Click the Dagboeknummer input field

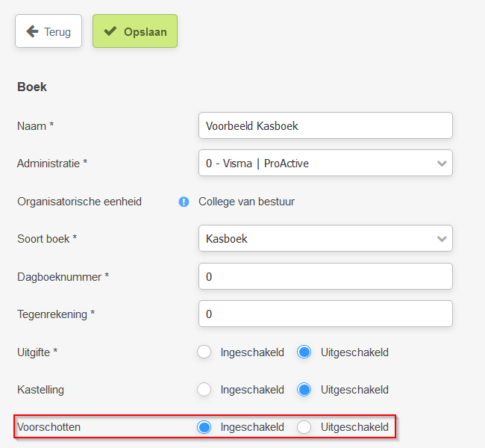pos(325,276)
